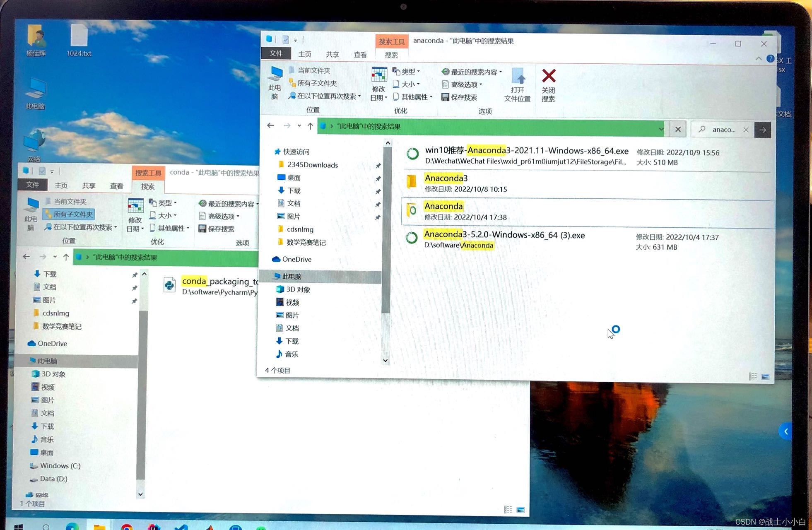Image resolution: width=812 pixels, height=530 pixels.
Task: Open Windows (C:) drive in conda window sidebar
Action: (x=55, y=466)
